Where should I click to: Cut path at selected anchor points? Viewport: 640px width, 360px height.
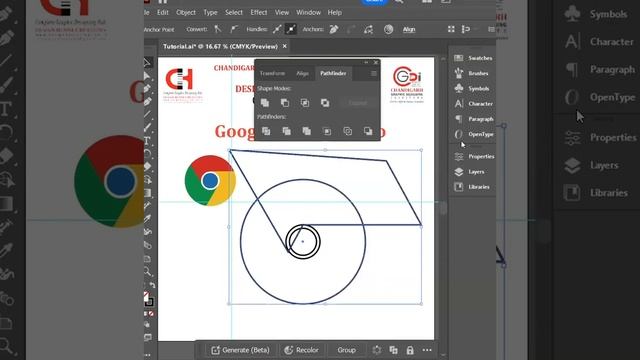[369, 29]
